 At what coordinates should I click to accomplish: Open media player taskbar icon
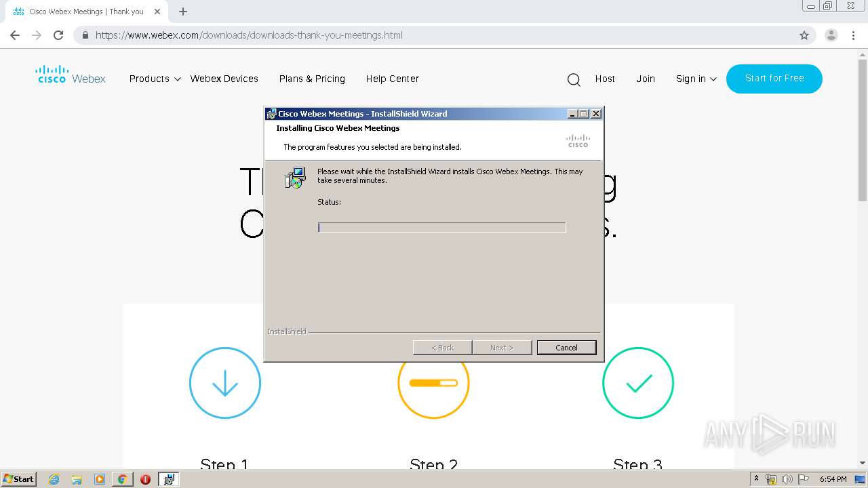[100, 479]
